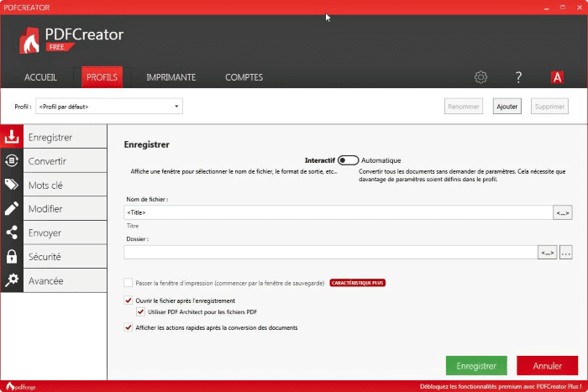
Task: Click the PDF Architect red A icon
Action: [557, 77]
